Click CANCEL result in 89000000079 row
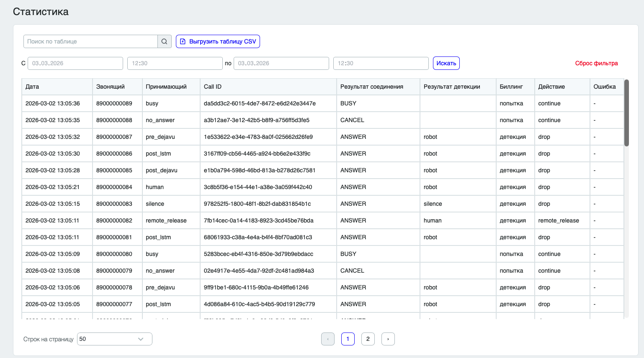 point(352,271)
